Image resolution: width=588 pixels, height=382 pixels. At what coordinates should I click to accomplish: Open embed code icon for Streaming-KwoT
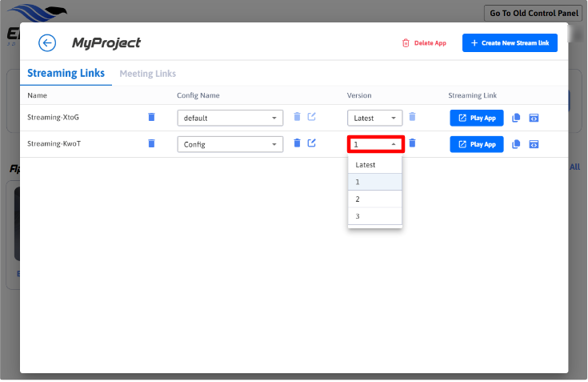point(534,144)
